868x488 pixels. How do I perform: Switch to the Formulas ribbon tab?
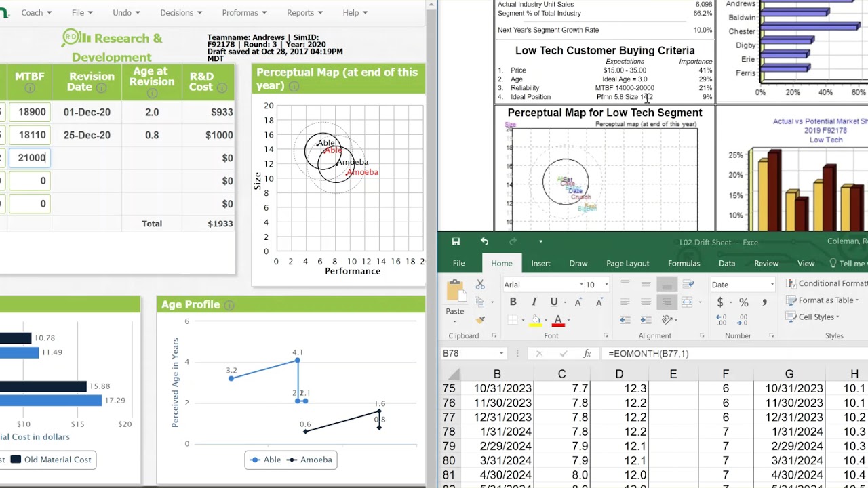point(684,263)
